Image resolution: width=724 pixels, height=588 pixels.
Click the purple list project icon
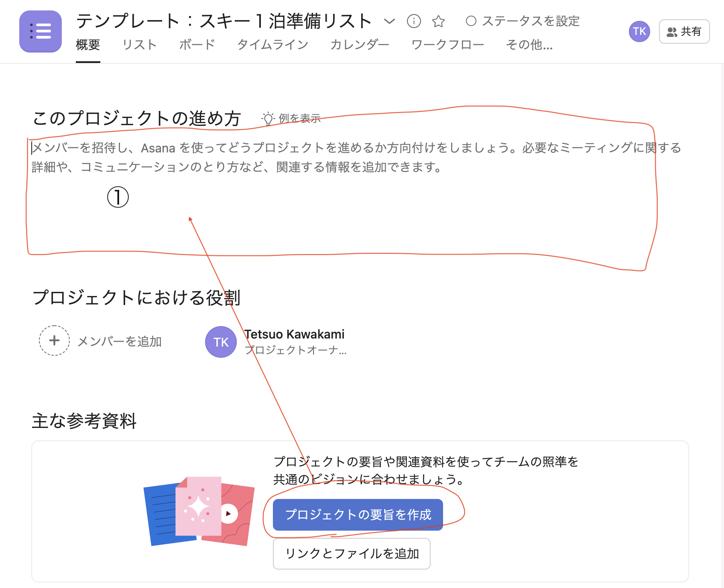click(x=41, y=31)
